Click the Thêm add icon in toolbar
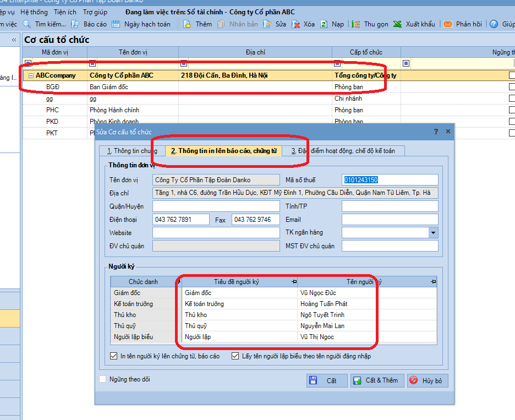 [187, 24]
